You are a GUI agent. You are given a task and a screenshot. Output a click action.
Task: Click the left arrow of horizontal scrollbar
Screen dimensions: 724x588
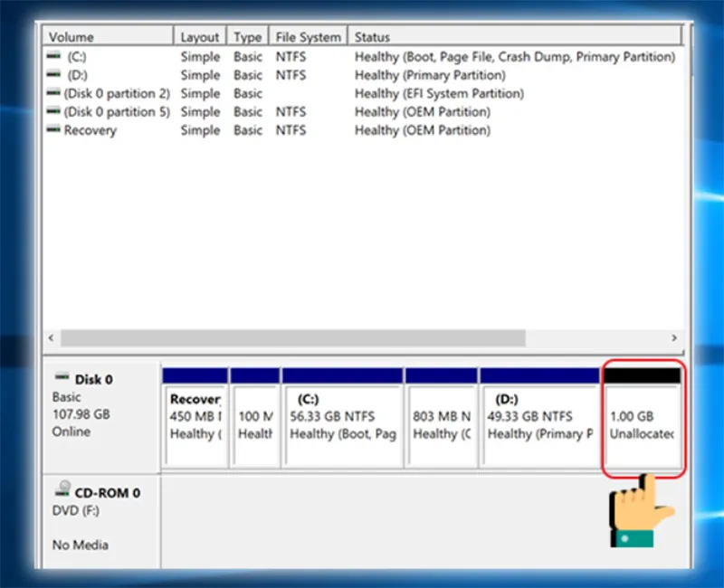[x=52, y=337]
